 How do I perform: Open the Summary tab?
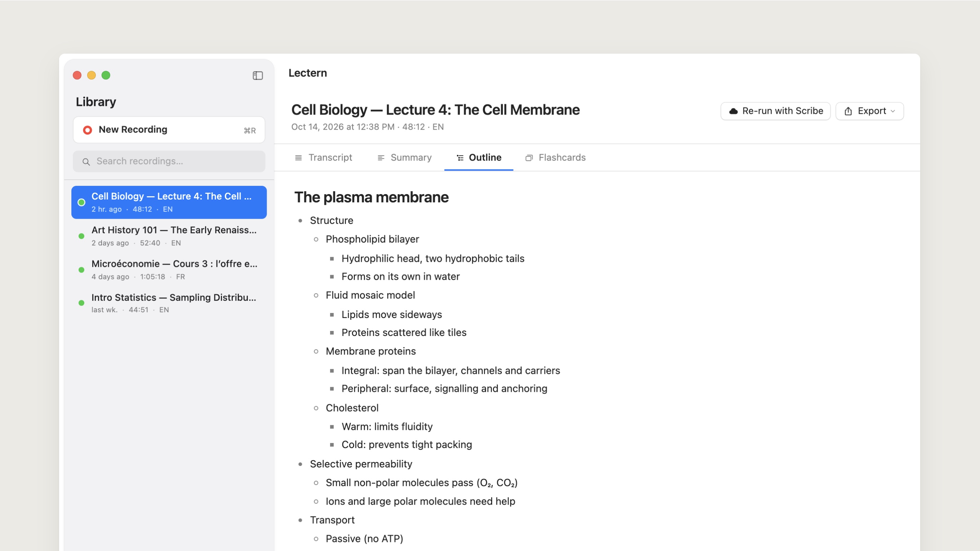tap(404, 157)
